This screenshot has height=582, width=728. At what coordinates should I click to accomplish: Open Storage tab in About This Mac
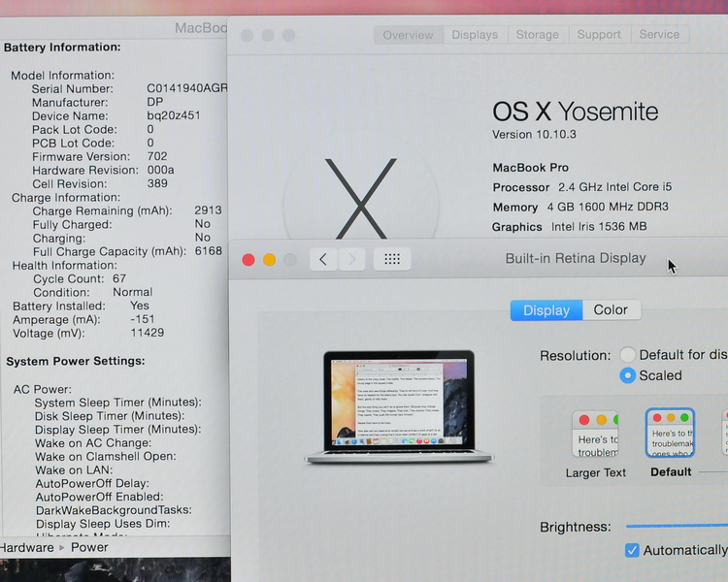point(537,35)
